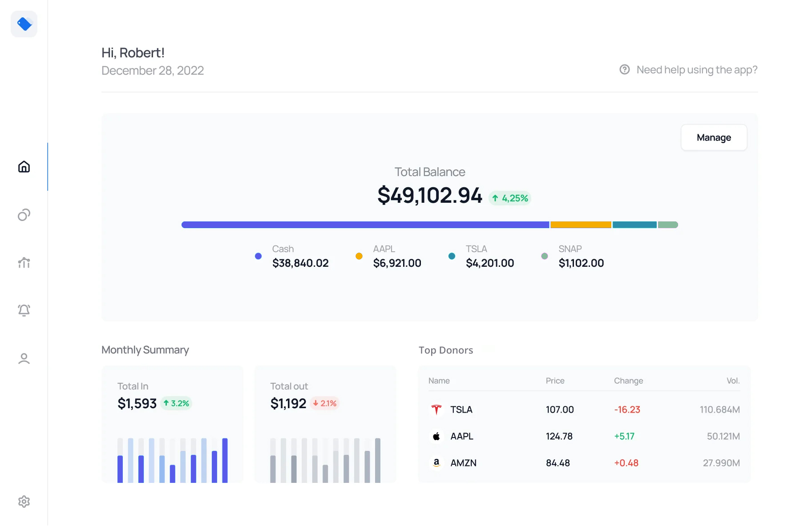Click the blue Cash segment of balance bar
This screenshot has height=526, width=812.
(365, 225)
